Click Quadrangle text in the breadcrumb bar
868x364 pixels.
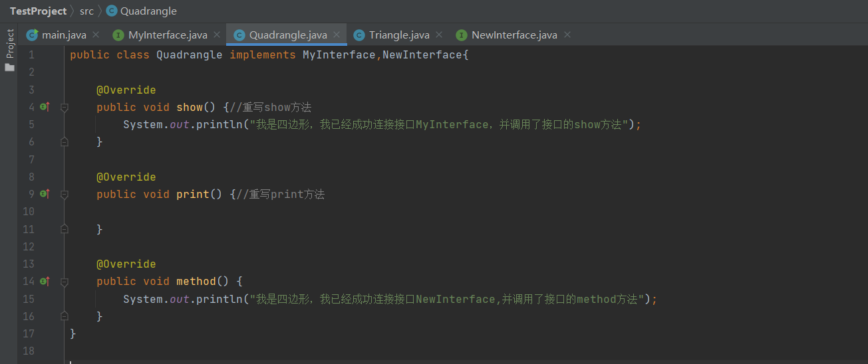pyautogui.click(x=149, y=11)
